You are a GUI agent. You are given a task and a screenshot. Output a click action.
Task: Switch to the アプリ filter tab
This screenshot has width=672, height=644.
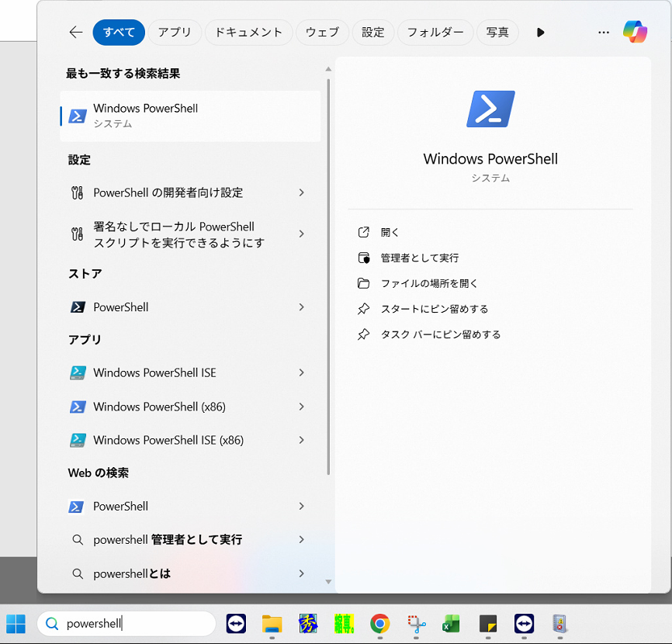point(175,32)
